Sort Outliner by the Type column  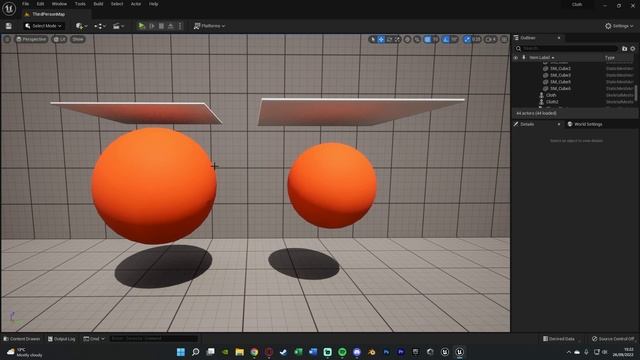[610, 58]
